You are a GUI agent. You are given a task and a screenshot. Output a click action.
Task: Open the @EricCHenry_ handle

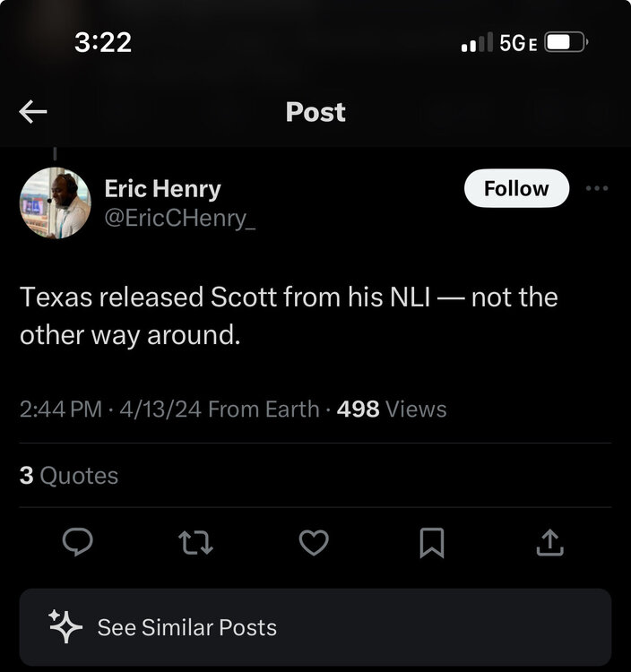click(180, 218)
